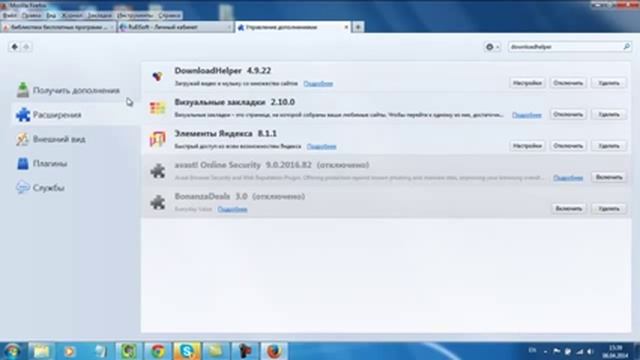Disable DownloadHelper with Отключить button

(568, 83)
